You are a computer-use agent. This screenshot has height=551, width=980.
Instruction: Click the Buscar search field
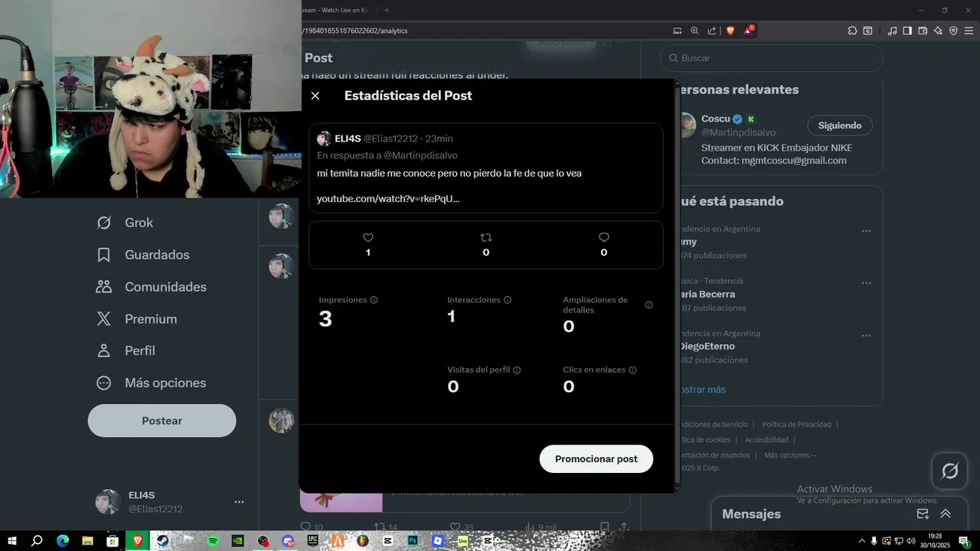click(x=772, y=58)
